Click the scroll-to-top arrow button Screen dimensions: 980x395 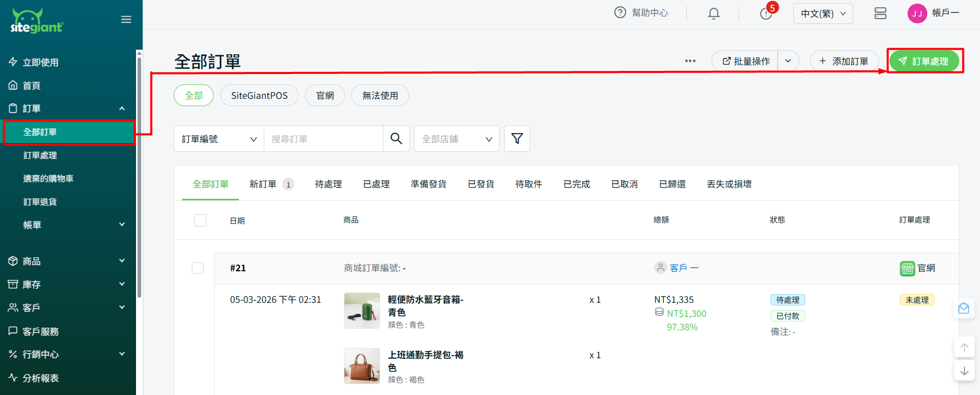pos(964,347)
